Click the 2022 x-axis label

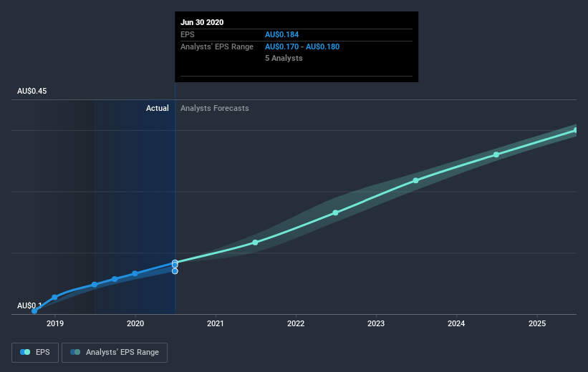pyautogui.click(x=296, y=323)
